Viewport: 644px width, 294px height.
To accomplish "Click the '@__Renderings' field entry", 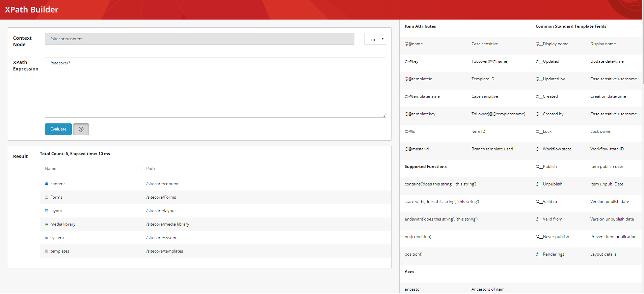I will click(550, 254).
